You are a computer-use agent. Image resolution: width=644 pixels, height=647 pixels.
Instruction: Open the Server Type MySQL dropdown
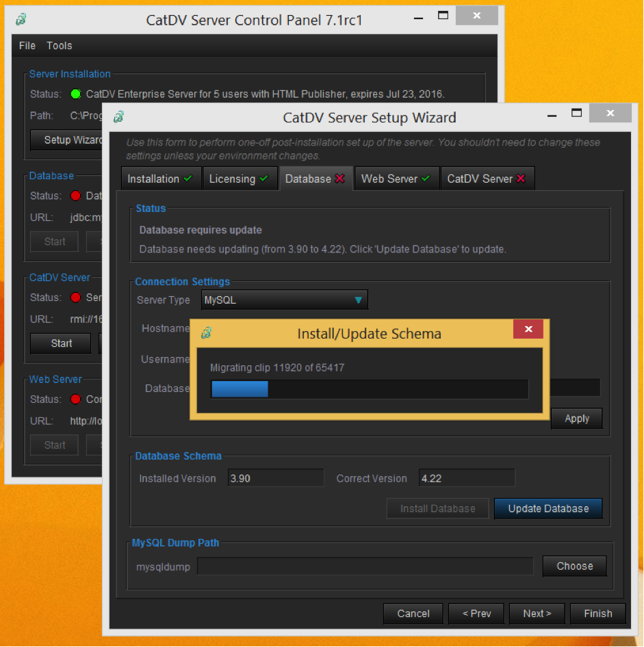pos(285,300)
